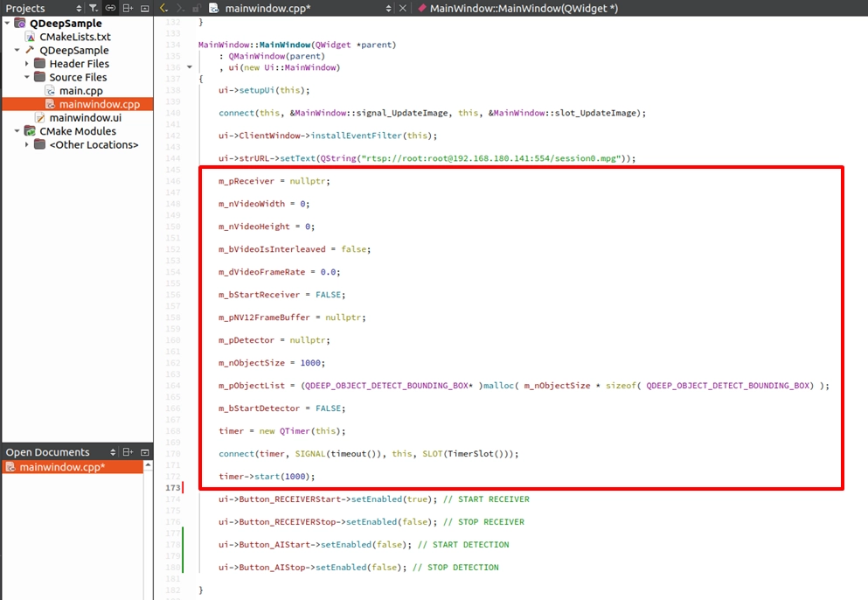Select the Source Files folder label
868x600 pixels.
[x=78, y=77]
